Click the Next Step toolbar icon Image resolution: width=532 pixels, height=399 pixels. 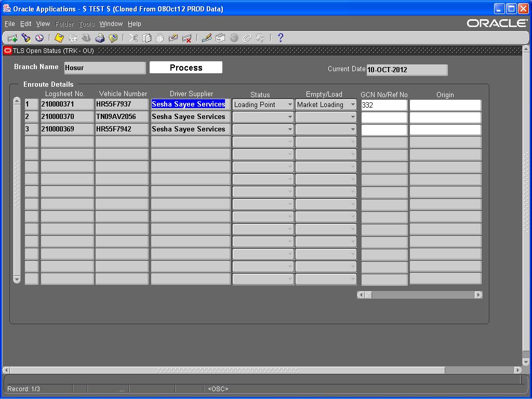[x=73, y=38]
